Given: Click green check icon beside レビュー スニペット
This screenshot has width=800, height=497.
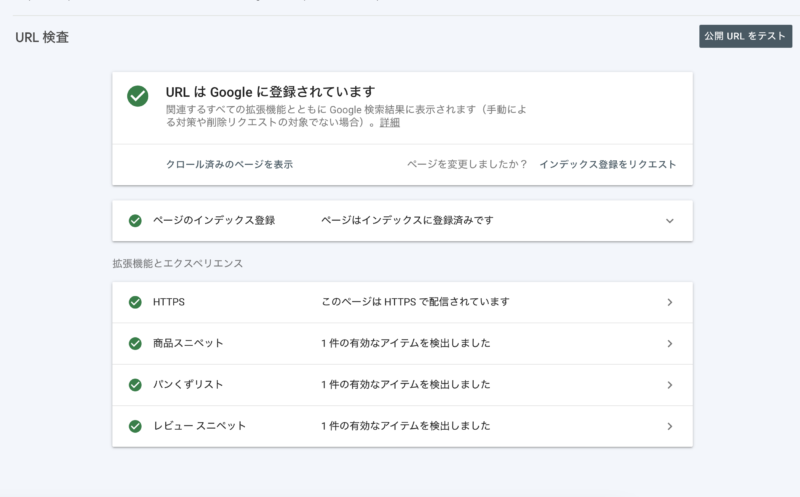Looking at the screenshot, I should click(135, 426).
